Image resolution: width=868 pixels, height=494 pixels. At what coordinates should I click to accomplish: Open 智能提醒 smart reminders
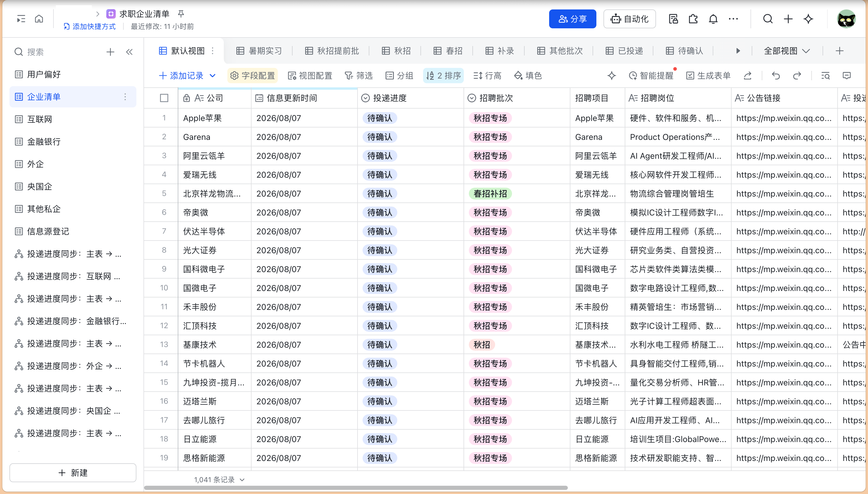pyautogui.click(x=651, y=76)
